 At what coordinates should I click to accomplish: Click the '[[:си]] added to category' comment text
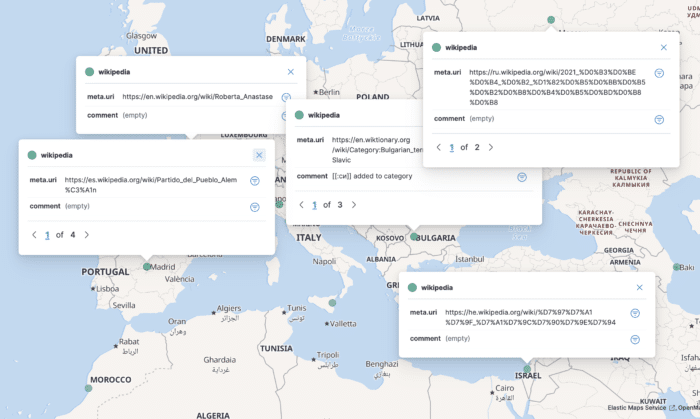(x=372, y=176)
